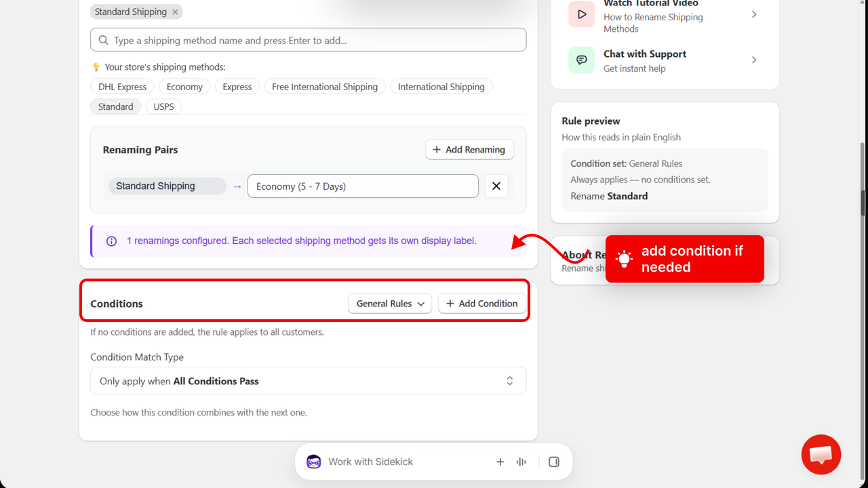Viewport: 868px width, 488px height.
Task: Remove the Standard Shipping tag
Action: (175, 12)
